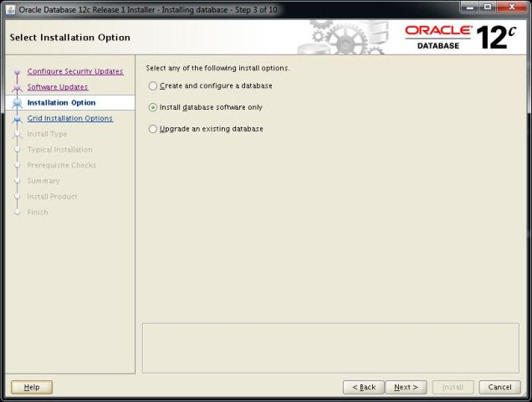The height and width of the screenshot is (402, 532).
Task: Go back with the Back button
Action: pos(363,387)
